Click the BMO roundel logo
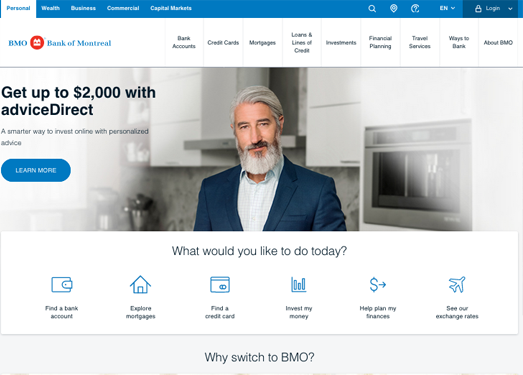Screen dimensions: 523x375 (37, 43)
